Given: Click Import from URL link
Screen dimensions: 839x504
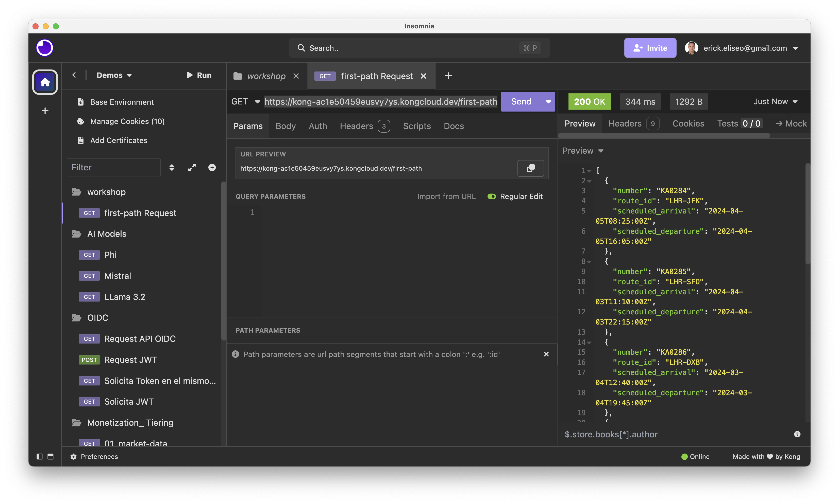Looking at the screenshot, I should tap(446, 196).
